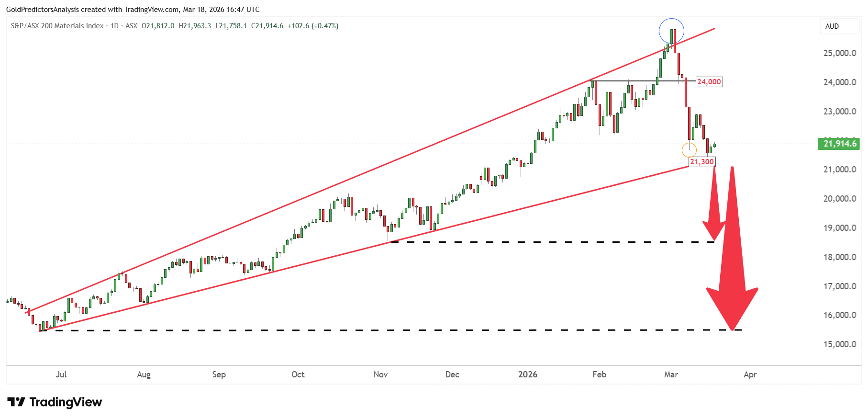Image resolution: width=868 pixels, height=420 pixels.
Task: Select the 24,000 price label
Action: (x=709, y=82)
